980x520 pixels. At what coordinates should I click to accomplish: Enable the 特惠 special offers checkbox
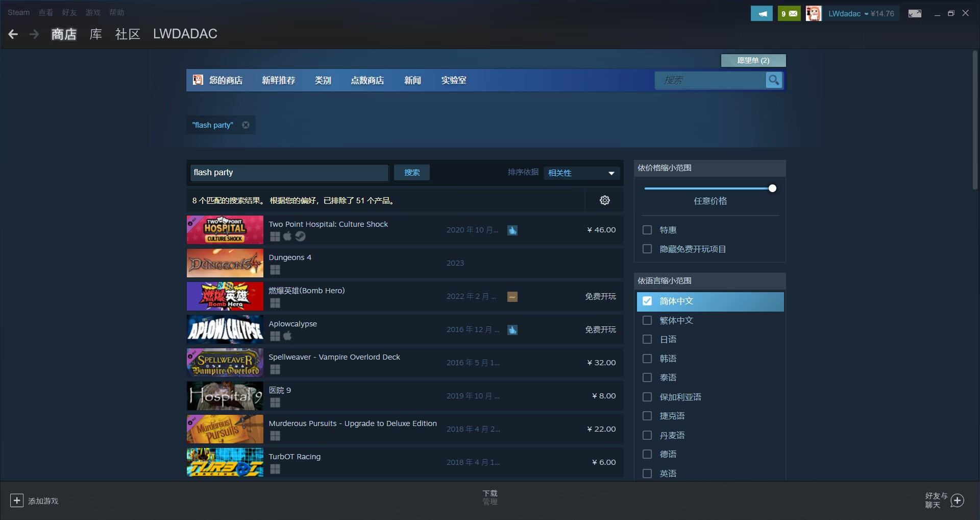(647, 230)
